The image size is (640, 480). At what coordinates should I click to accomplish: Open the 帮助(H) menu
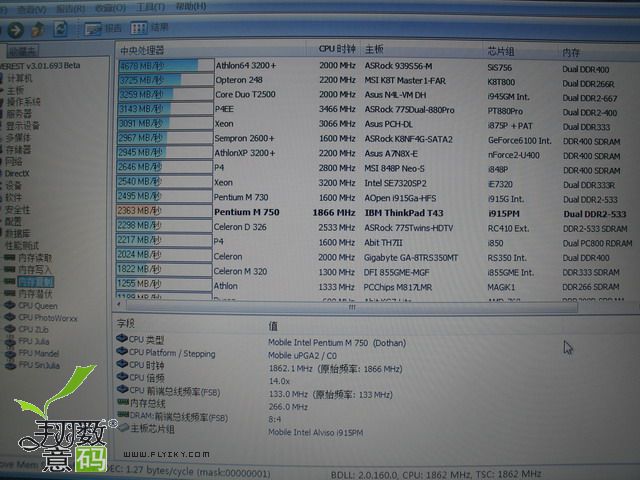click(x=189, y=7)
